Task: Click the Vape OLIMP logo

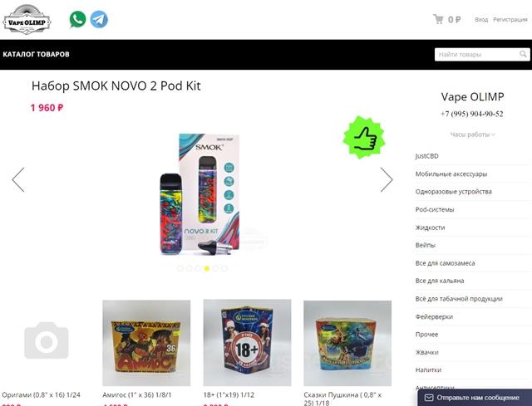Action: coord(27,20)
